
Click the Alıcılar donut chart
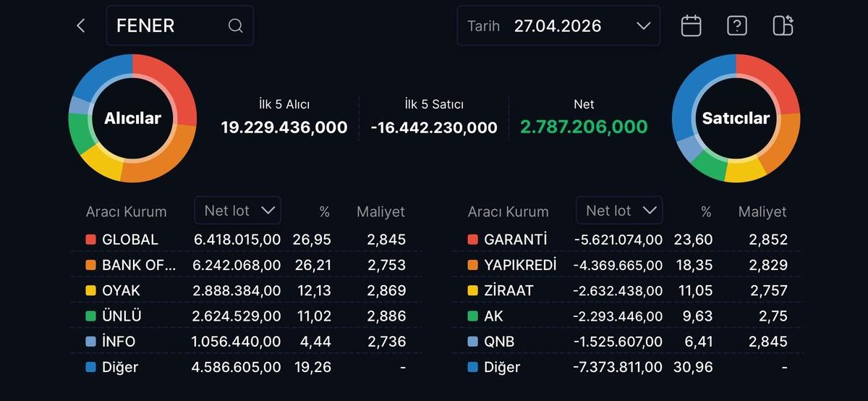(132, 118)
